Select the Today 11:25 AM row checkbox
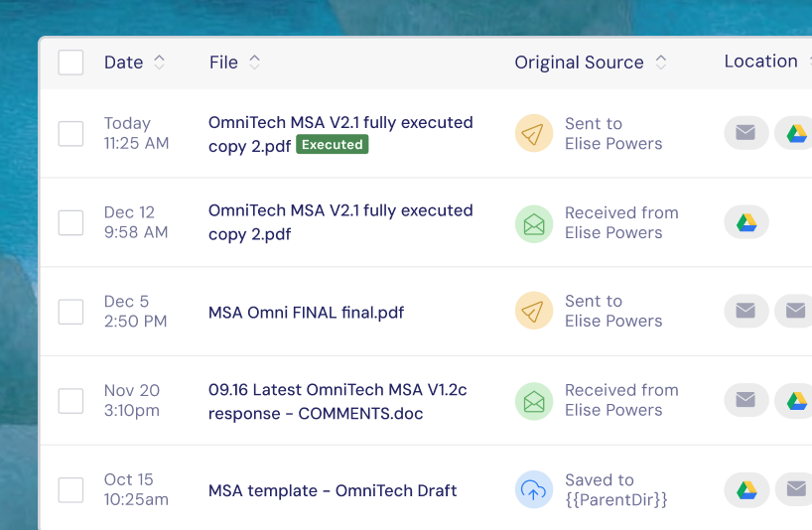Viewport: 812px width, 530px height. point(70,134)
